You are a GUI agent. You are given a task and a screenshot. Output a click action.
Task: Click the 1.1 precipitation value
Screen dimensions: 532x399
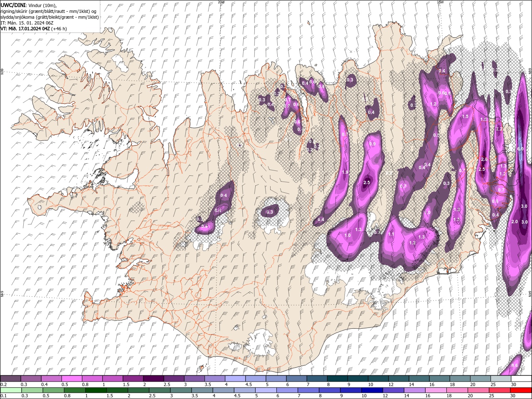point(391,234)
